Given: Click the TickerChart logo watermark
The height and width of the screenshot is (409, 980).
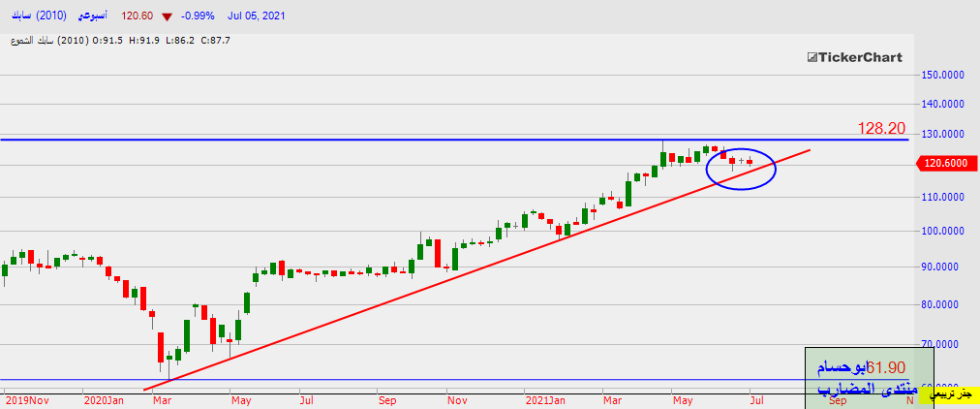Looking at the screenshot, I should click(854, 58).
